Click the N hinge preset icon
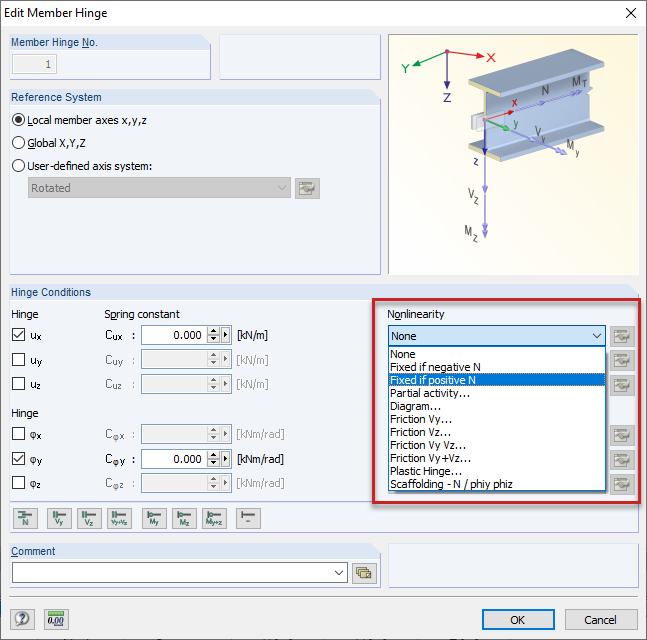The width and height of the screenshot is (647, 640). click(25, 518)
